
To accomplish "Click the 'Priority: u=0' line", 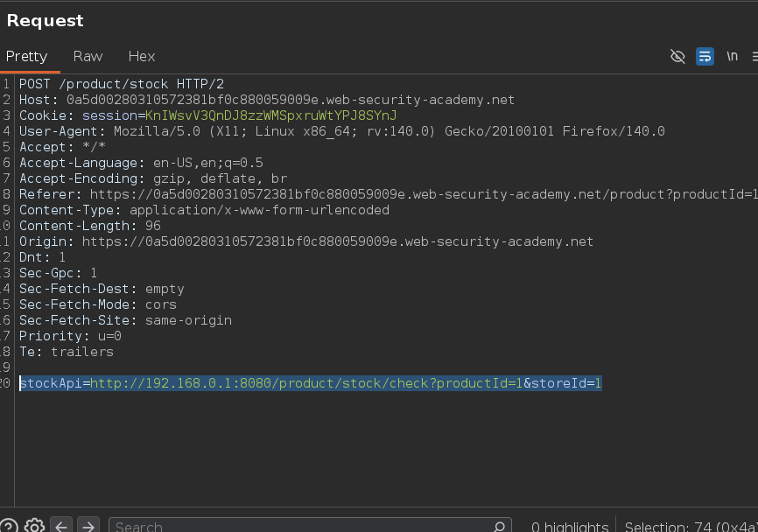I will point(70,336).
